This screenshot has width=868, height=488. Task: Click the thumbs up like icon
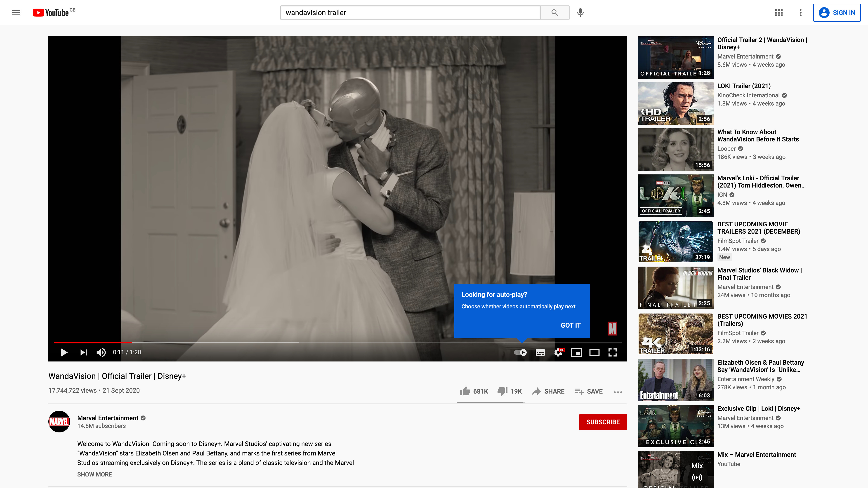click(465, 391)
